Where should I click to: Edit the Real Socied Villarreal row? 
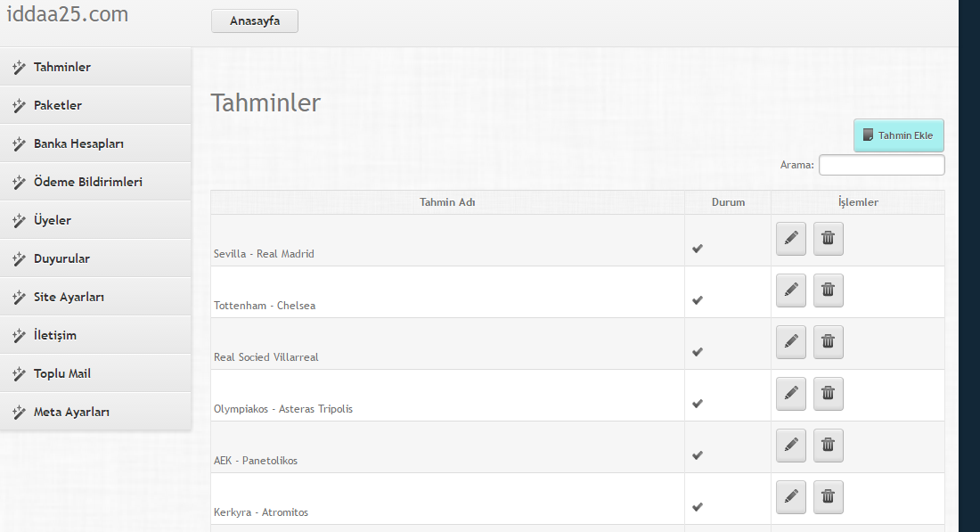790,342
